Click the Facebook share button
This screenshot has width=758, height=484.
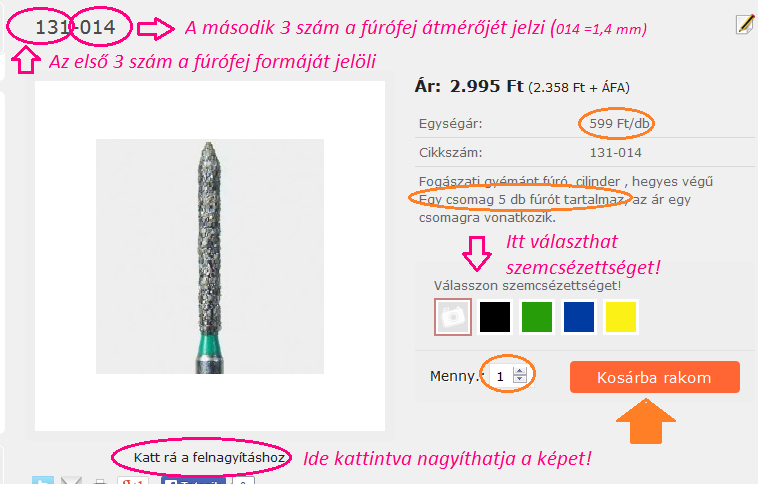click(x=193, y=480)
